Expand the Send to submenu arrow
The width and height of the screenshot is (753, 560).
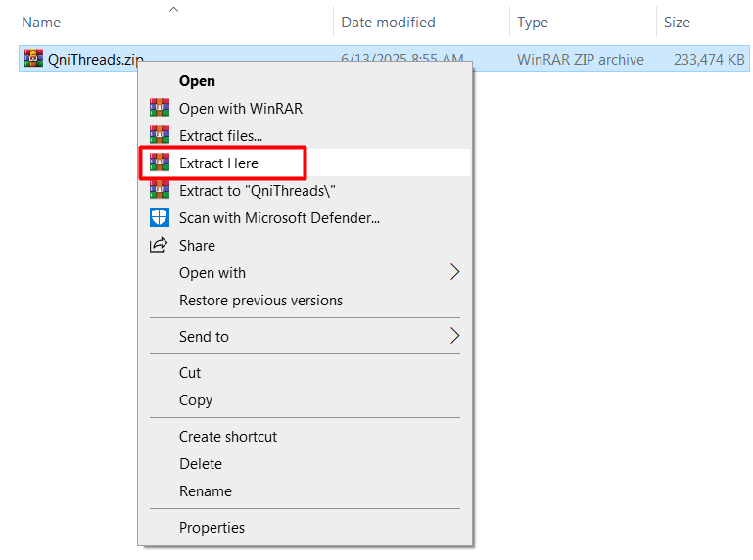[x=454, y=336]
